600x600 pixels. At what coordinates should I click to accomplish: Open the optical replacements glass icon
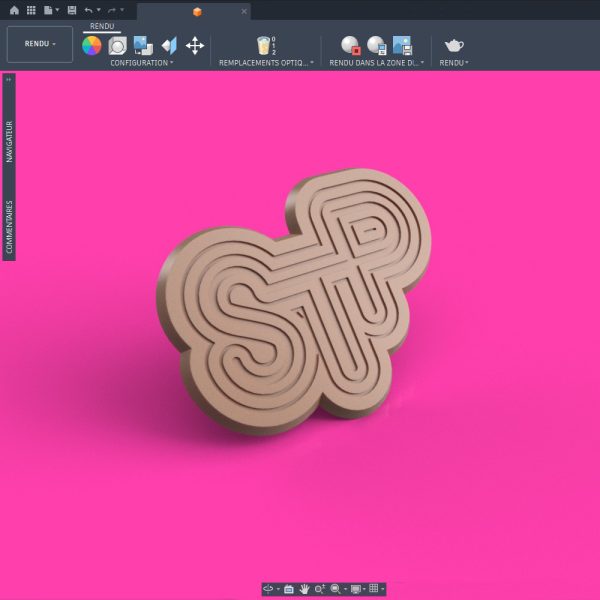[266, 46]
